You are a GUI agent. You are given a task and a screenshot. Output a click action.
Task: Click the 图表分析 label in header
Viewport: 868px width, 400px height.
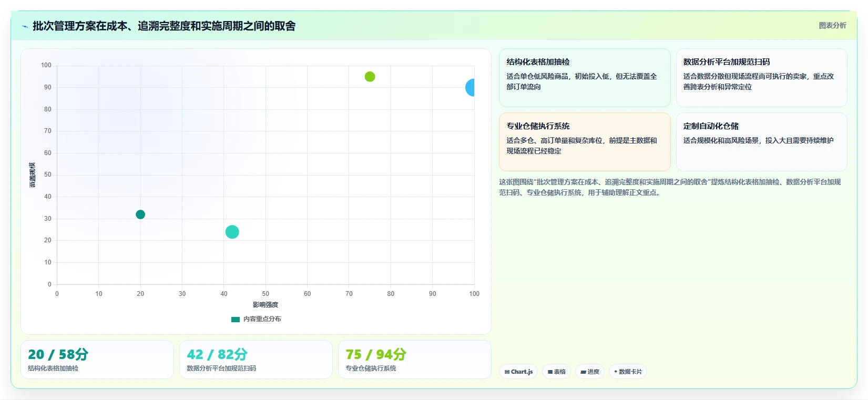coord(833,25)
